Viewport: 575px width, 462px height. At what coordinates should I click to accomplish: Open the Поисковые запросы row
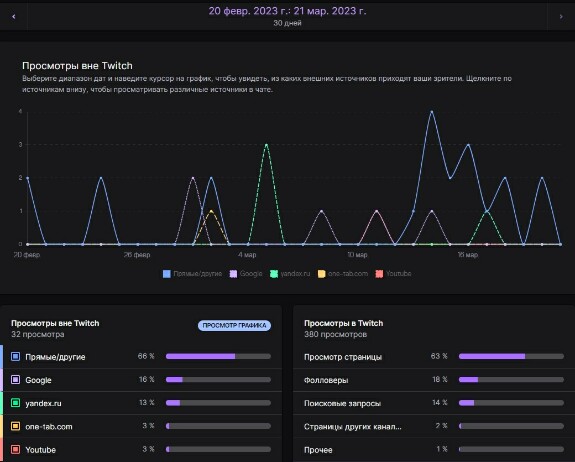(434, 403)
